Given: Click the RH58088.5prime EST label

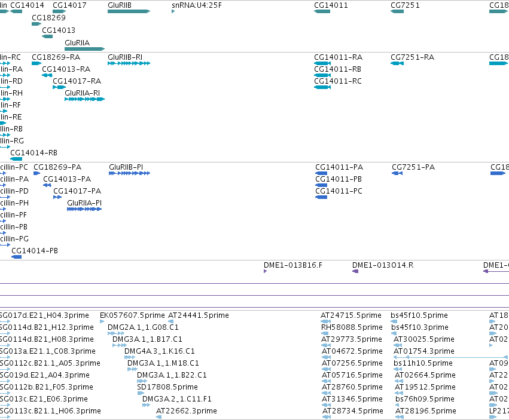Looking at the screenshot, I should click(352, 327).
